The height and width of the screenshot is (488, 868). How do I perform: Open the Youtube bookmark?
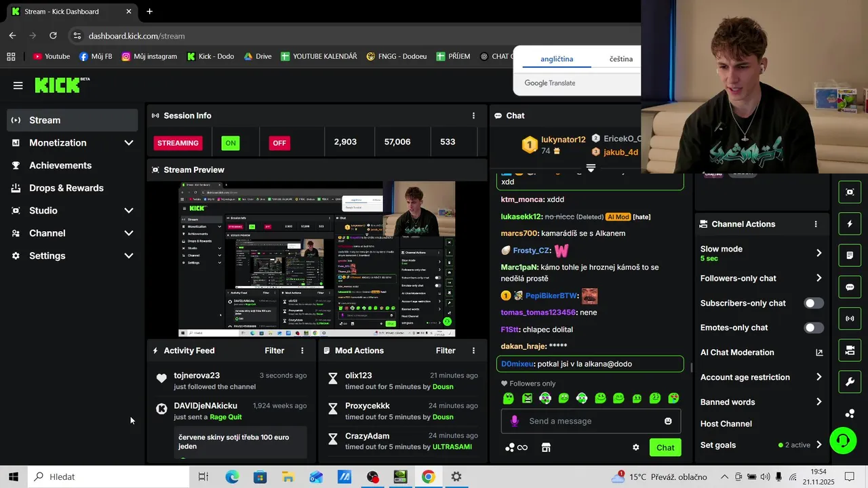point(52,56)
